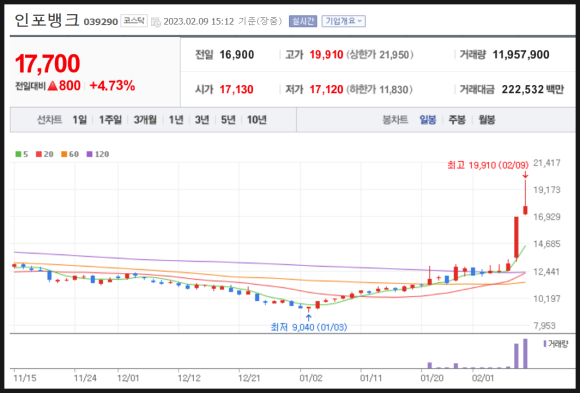Select the 5년 line chart tab

tap(228, 120)
